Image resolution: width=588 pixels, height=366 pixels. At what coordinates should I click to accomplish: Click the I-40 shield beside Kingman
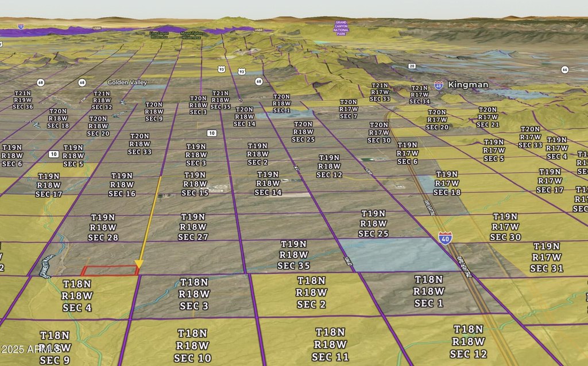tap(439, 85)
